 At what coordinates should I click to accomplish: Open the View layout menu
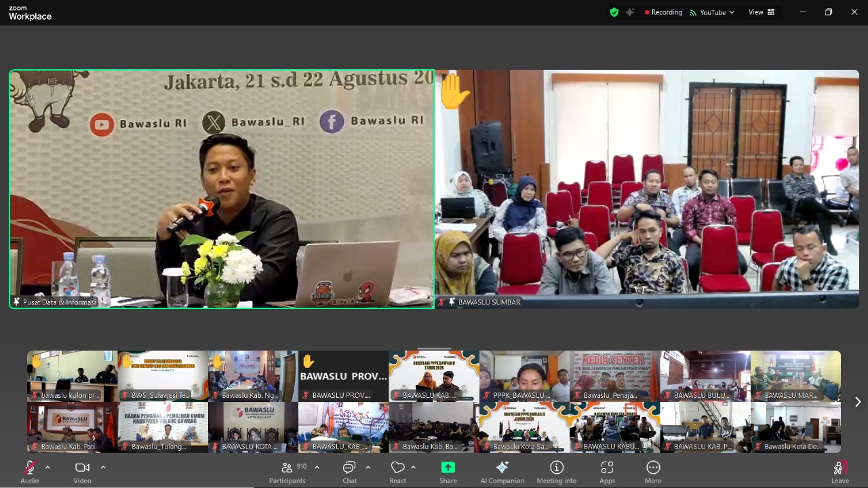click(761, 12)
